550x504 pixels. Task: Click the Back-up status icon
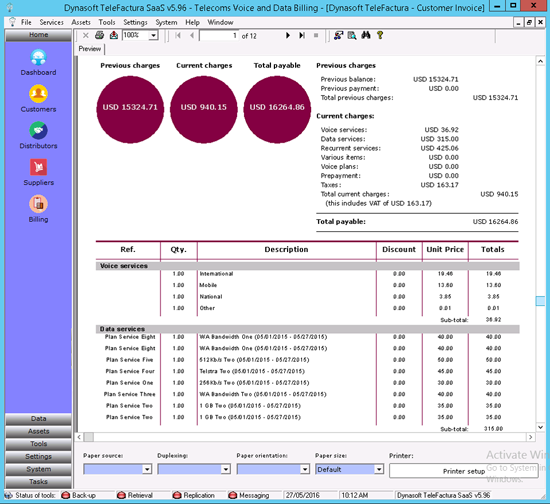(65, 495)
